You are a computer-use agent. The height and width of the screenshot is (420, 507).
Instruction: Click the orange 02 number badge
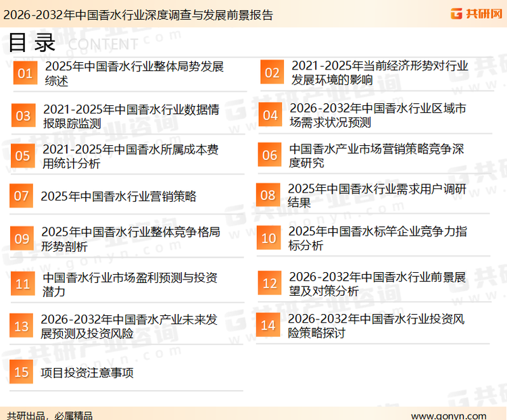272,72
